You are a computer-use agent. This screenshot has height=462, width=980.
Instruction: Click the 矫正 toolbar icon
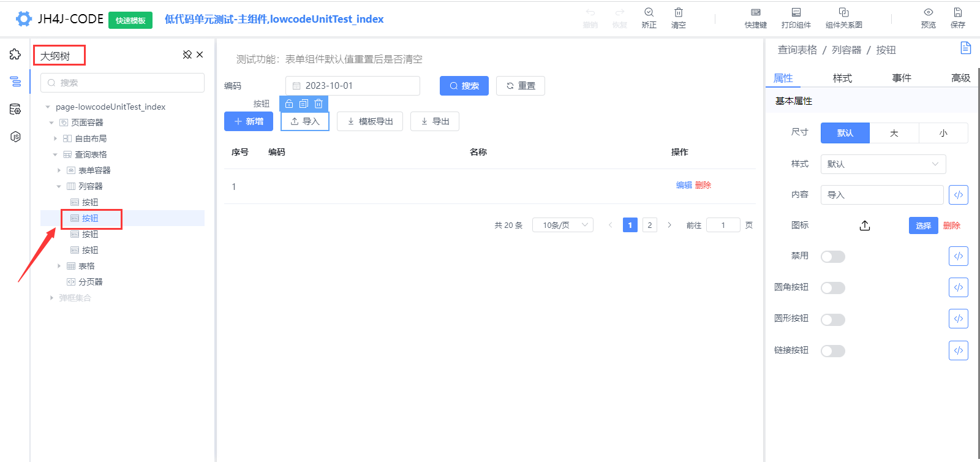tap(649, 12)
